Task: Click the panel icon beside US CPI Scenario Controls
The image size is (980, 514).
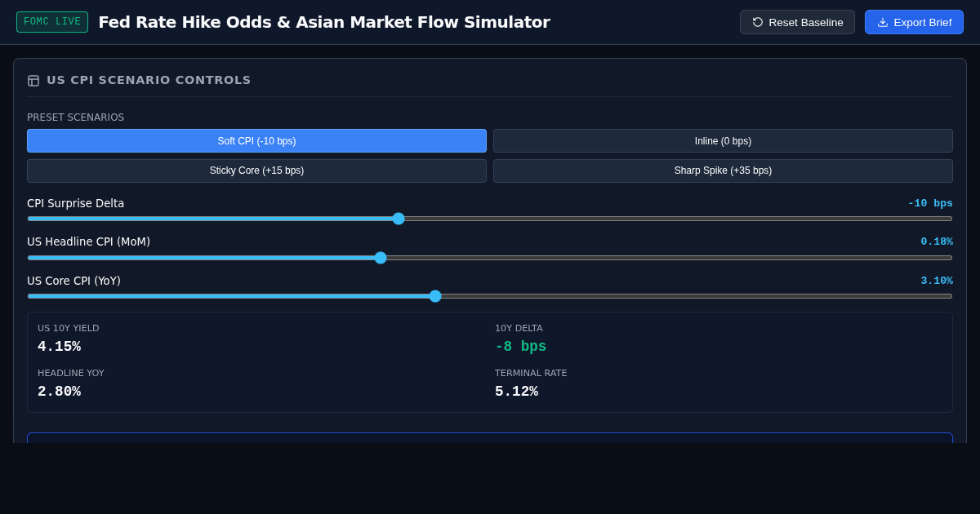Action: (33, 81)
